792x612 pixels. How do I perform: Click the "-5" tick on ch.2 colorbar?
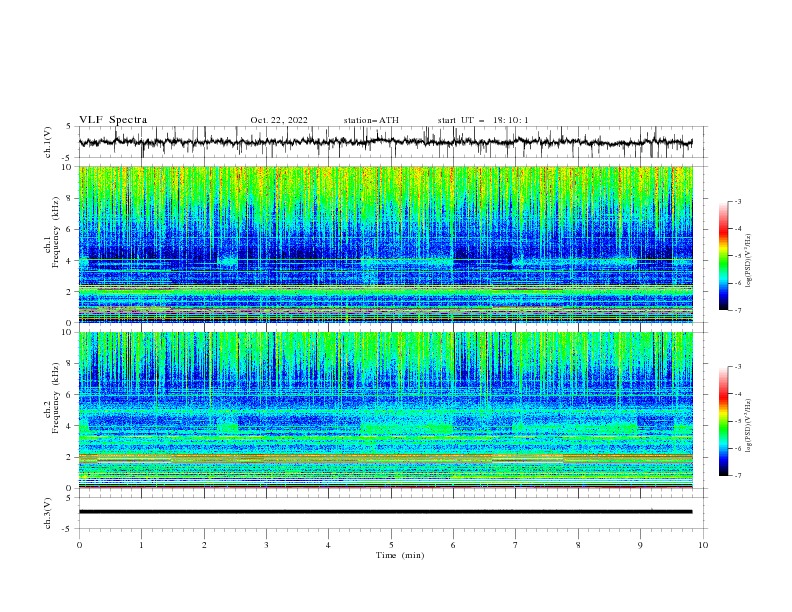[x=737, y=421]
